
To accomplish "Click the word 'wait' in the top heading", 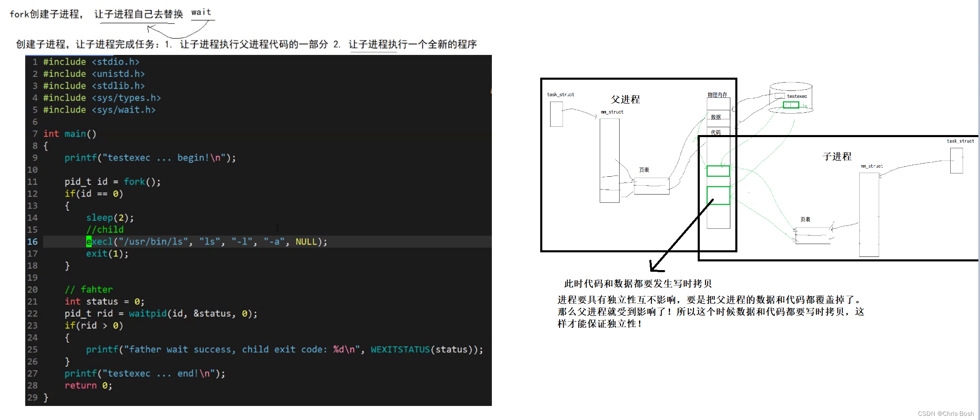I will coord(201,12).
